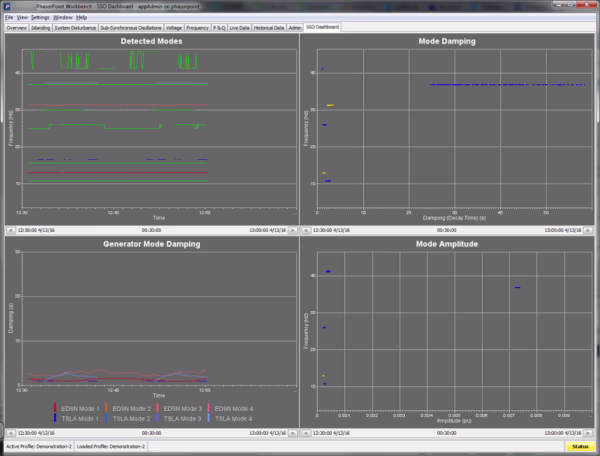
Task: Switch to the Historical Data tab
Action: point(269,28)
